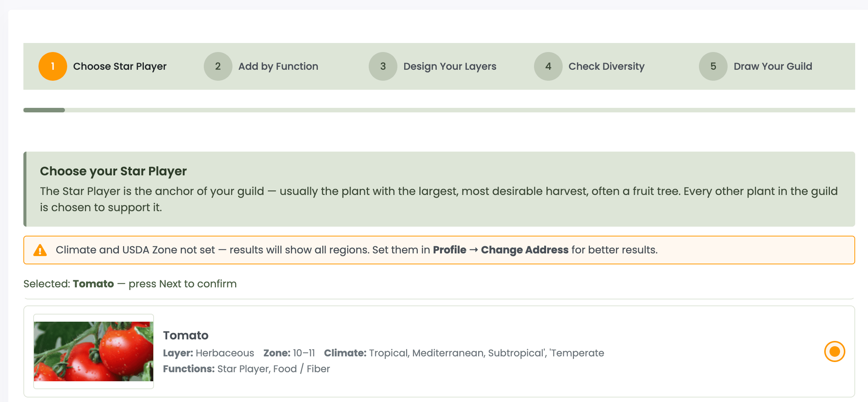Screen dimensions: 868x402
Task: Click the wizard progress bar
Action: point(439,110)
